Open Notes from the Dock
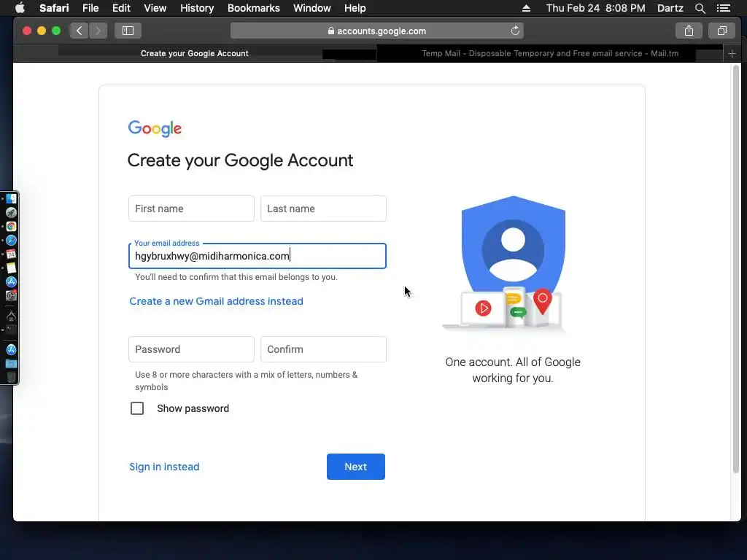 click(x=12, y=268)
